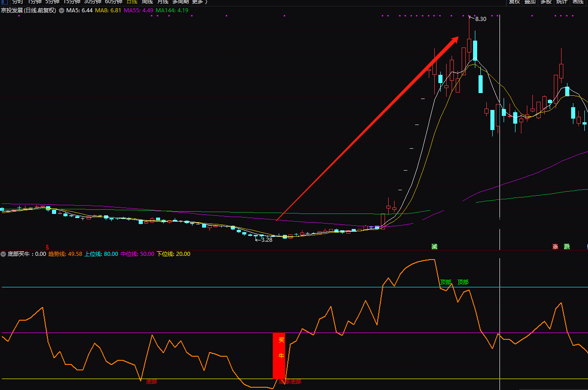Click the 中位线: 50.00 value
This screenshot has width=588, height=390.
click(x=137, y=254)
